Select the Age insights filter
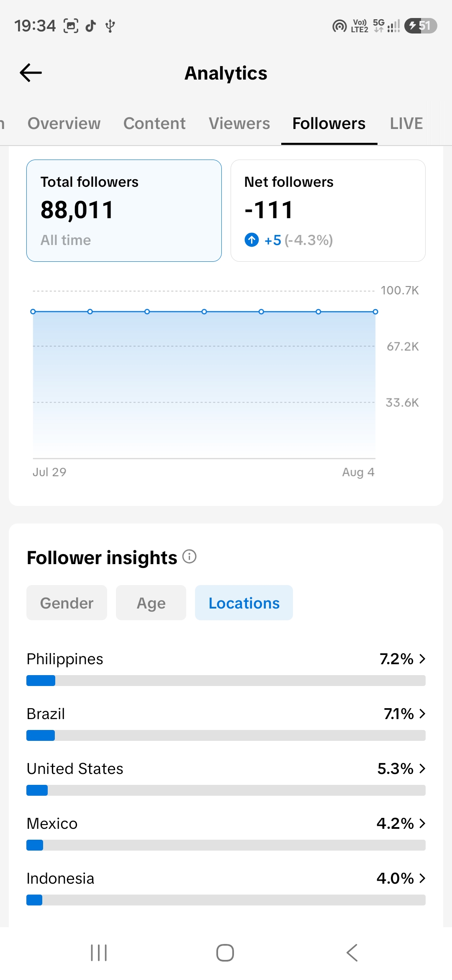The height and width of the screenshot is (980, 452). click(x=151, y=603)
